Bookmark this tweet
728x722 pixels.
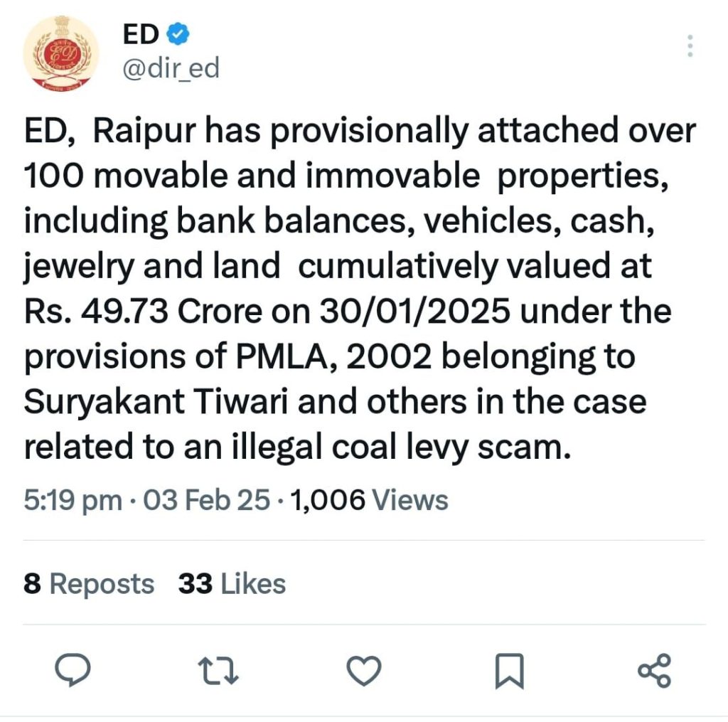(x=509, y=670)
